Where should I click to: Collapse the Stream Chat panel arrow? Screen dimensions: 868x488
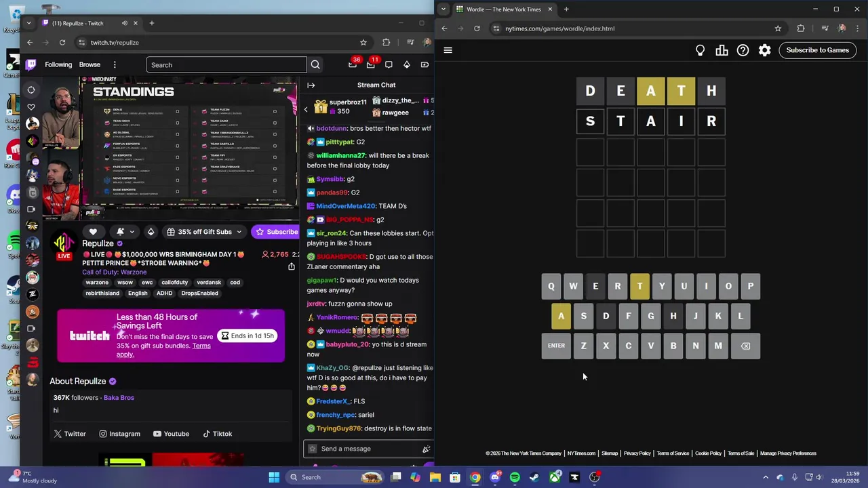click(311, 85)
